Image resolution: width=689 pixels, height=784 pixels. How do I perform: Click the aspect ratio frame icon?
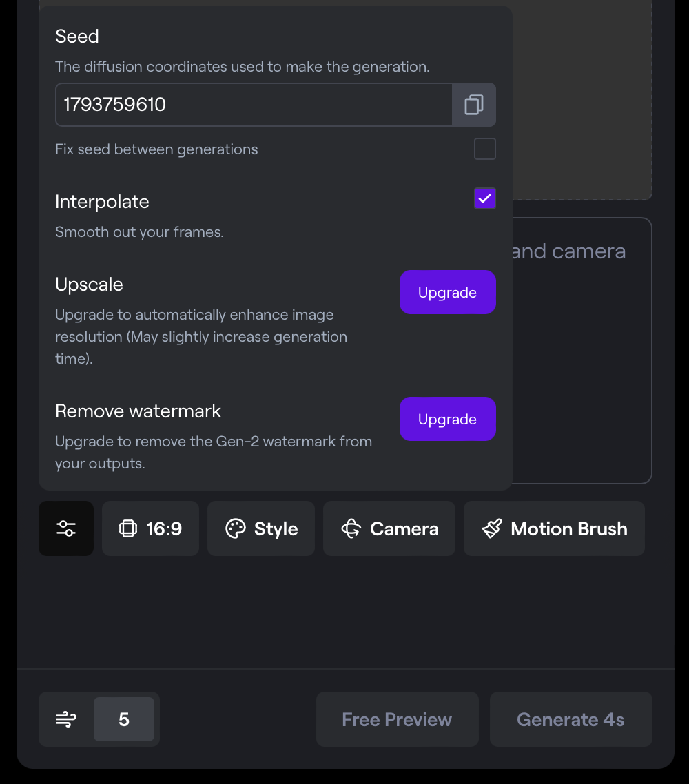(x=128, y=528)
